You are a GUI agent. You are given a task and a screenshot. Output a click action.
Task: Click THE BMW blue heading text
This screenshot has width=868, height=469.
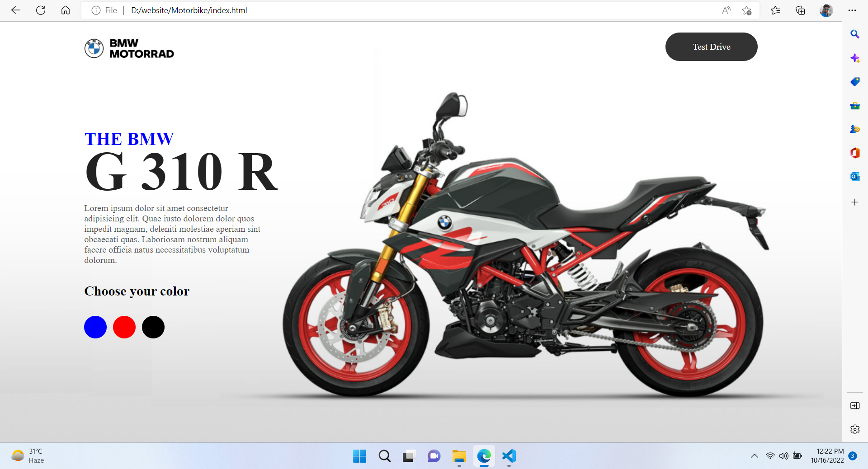tap(129, 139)
